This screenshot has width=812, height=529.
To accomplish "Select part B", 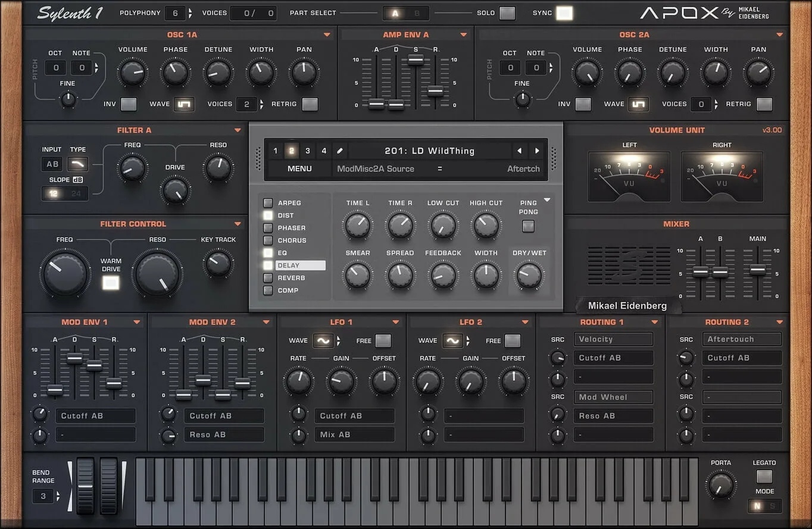I will [417, 13].
